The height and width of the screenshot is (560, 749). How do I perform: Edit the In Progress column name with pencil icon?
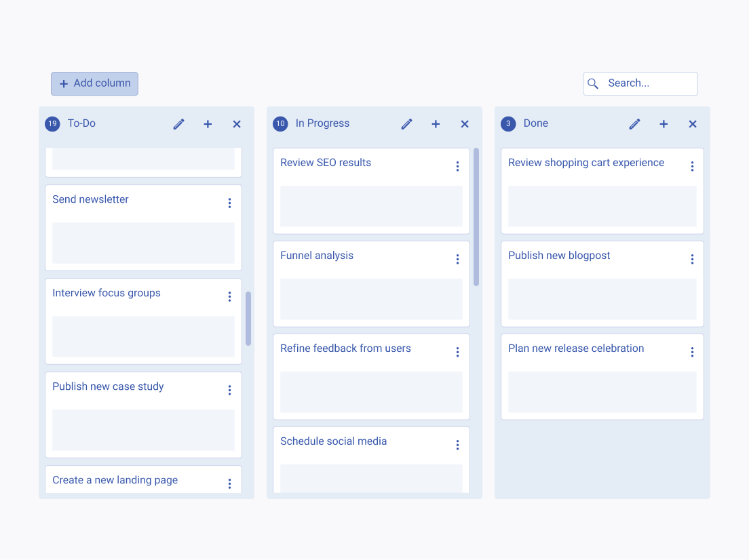(406, 124)
